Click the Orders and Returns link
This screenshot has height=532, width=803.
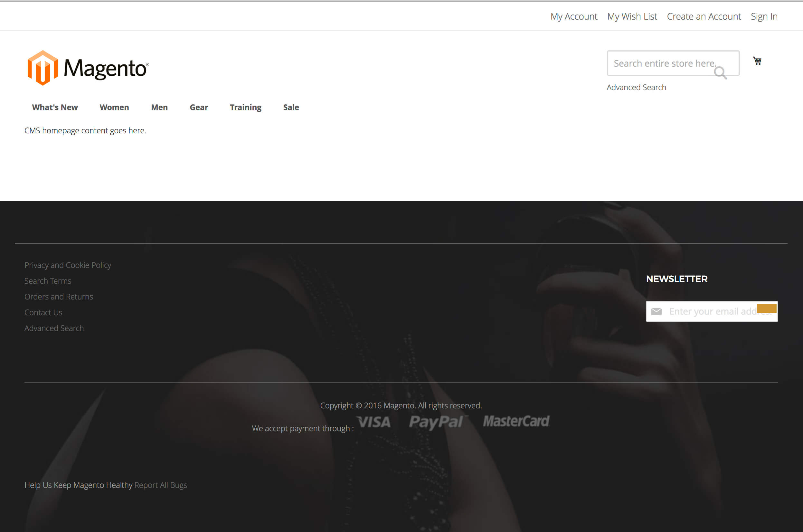pos(59,296)
